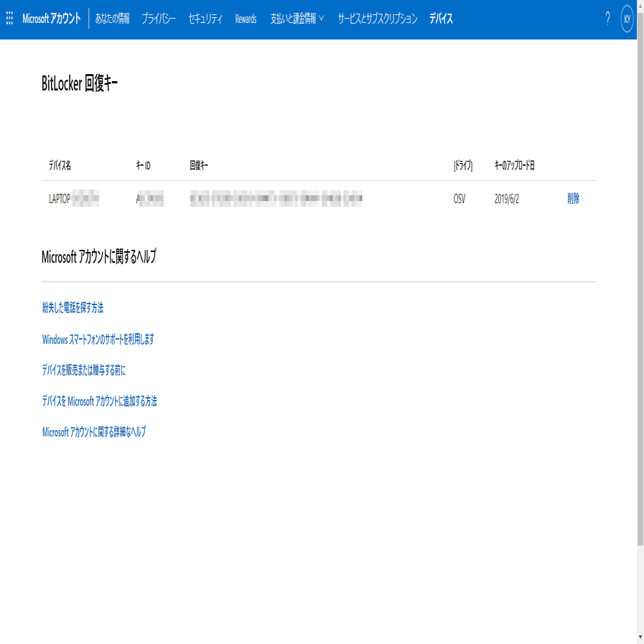Screen dimensions: 644x644
Task: Open デバイスを Microsoft アカウントに追加する方法
Action: point(100,402)
